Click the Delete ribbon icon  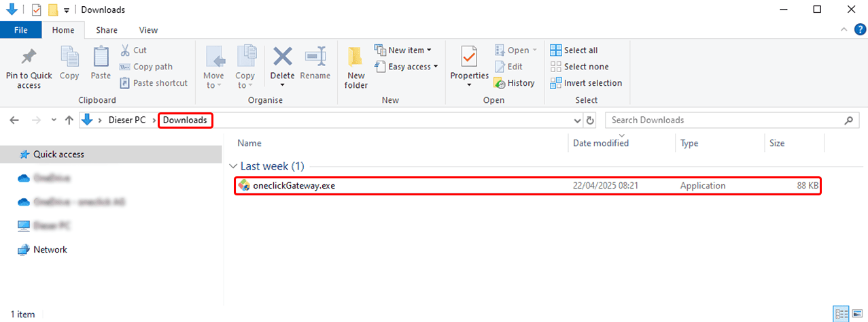(x=282, y=58)
